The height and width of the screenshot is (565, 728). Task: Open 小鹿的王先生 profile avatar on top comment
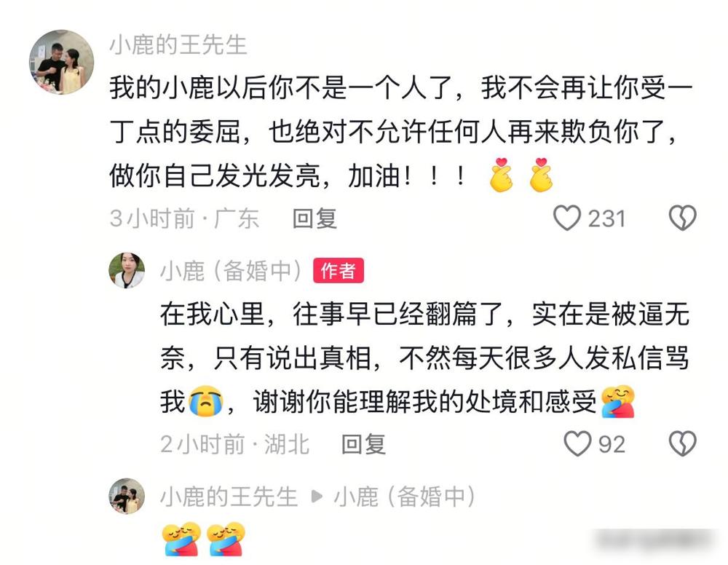pyautogui.click(x=62, y=62)
